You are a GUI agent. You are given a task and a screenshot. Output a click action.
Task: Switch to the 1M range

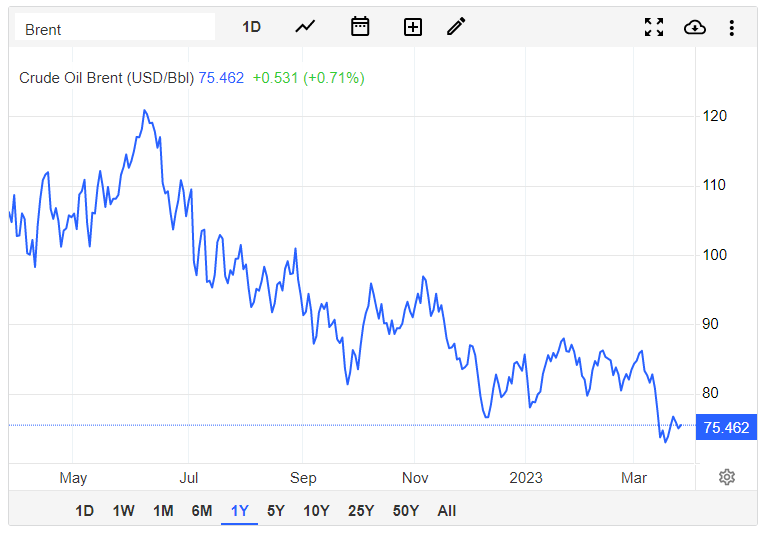tap(163, 511)
